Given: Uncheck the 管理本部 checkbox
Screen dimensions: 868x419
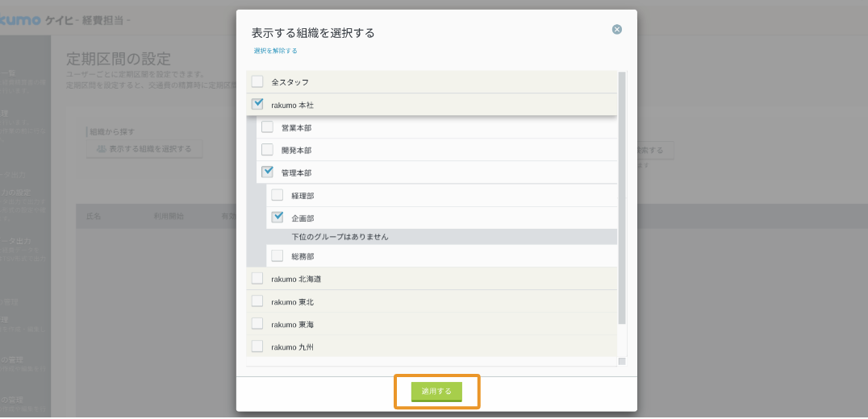Looking at the screenshot, I should point(267,172).
